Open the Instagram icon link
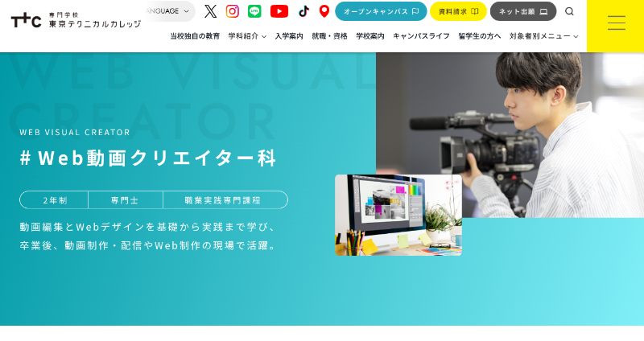Viewport: 644px width, 341px height. (x=233, y=11)
